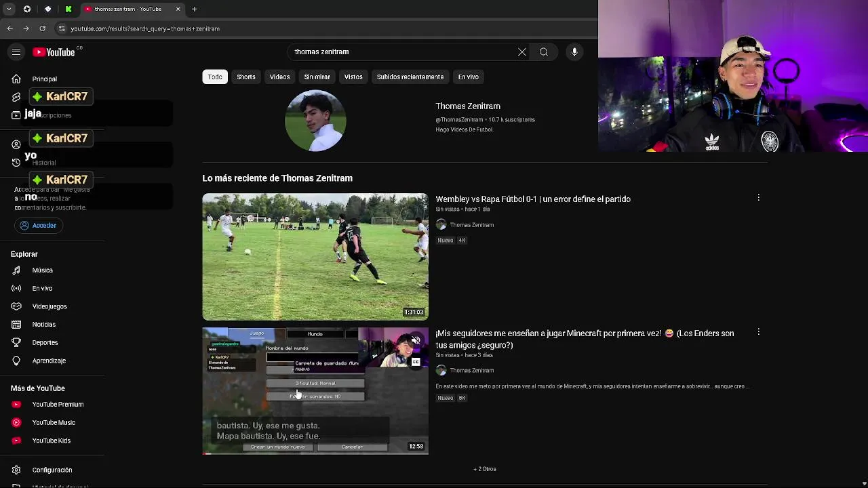The image size is (868, 488).
Task: Open YouTube Kids
Action: 53,441
